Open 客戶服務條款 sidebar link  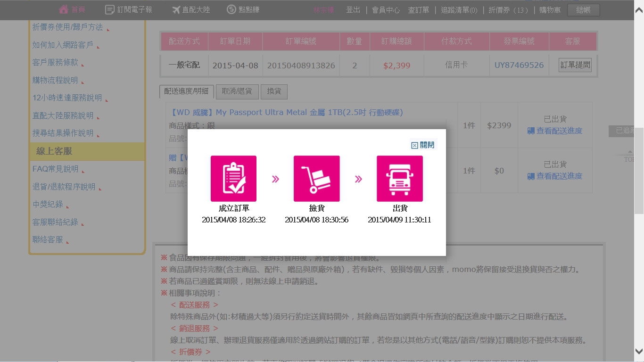click(55, 63)
